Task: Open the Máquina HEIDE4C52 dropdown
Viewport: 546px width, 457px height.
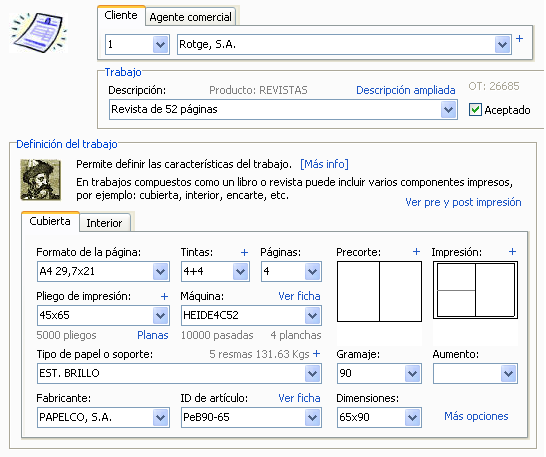Action: tap(312, 316)
